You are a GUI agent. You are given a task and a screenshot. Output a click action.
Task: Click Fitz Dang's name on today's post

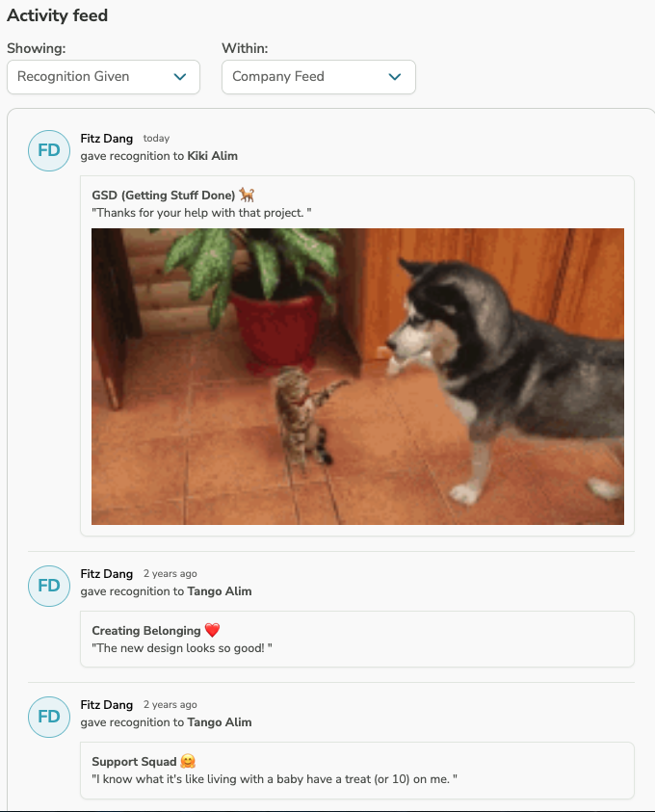coord(107,139)
